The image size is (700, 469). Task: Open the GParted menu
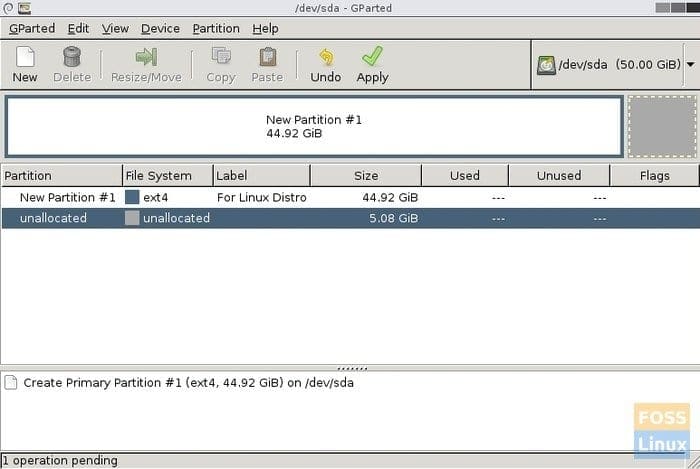32,29
